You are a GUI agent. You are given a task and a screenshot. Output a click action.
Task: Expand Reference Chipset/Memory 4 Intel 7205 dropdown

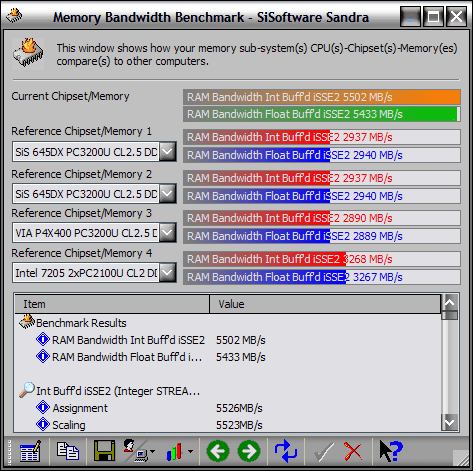coord(167,273)
